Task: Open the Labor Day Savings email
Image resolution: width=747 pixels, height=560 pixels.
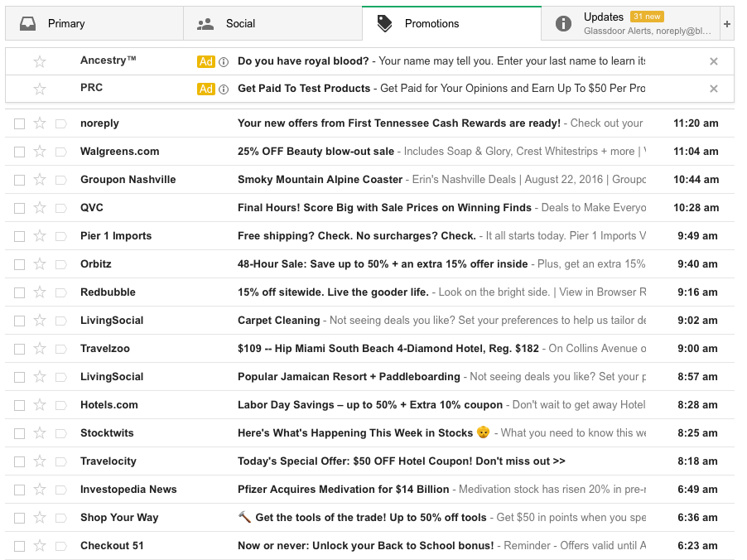Action: coord(369,404)
